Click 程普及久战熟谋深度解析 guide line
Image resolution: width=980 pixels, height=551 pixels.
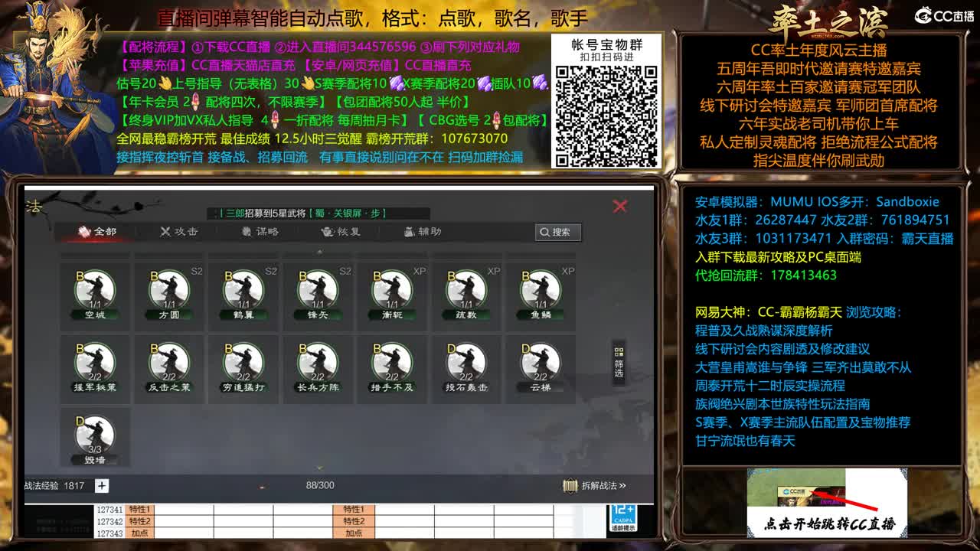pos(763,331)
